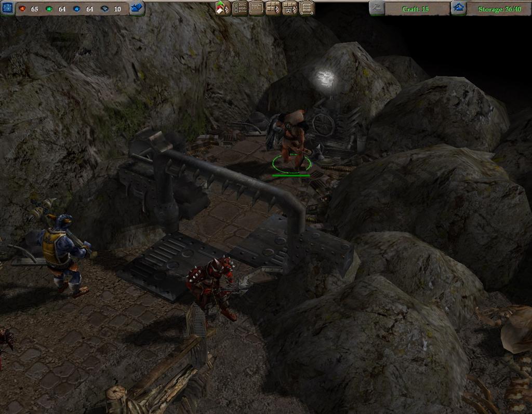532x414 pixels.
Task: Click the blue storage house icon
Action: tap(459, 8)
